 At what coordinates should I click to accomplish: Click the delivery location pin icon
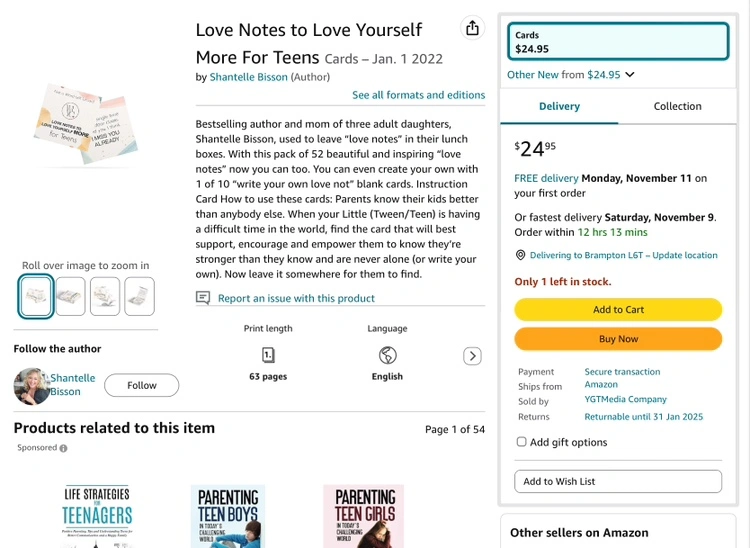click(520, 255)
